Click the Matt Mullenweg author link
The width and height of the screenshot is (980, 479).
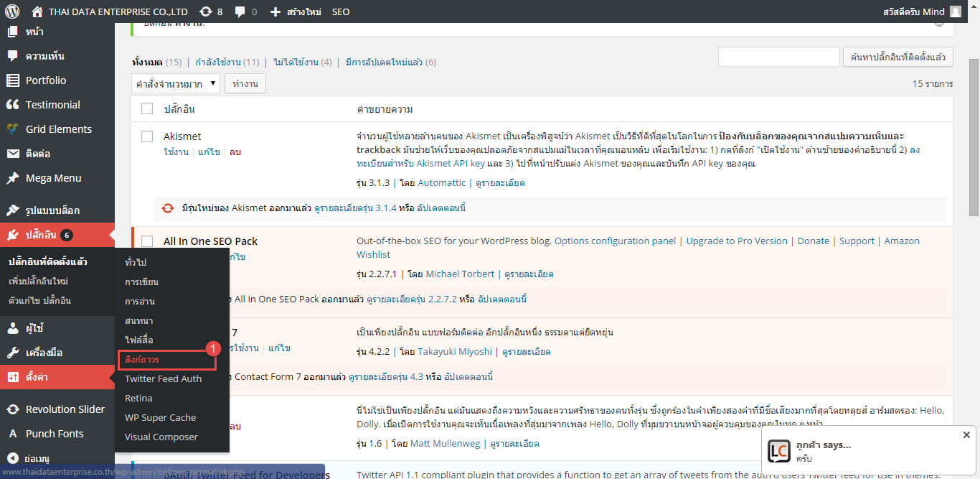point(446,444)
